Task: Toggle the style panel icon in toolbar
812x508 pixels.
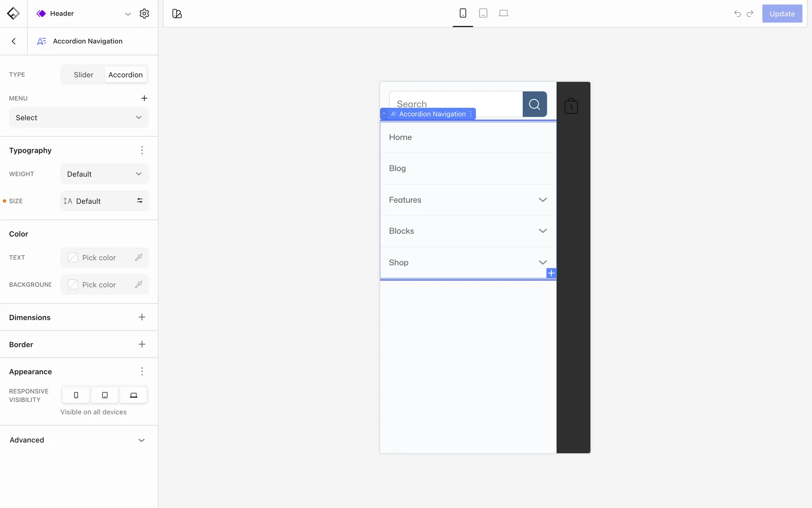Action: coord(177,14)
